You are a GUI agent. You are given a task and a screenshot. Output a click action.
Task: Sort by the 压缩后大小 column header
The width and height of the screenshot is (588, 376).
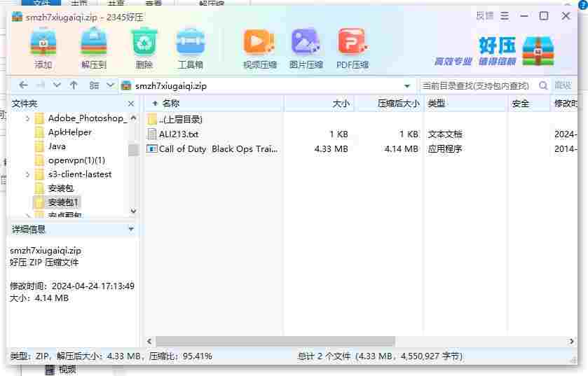tap(388, 104)
